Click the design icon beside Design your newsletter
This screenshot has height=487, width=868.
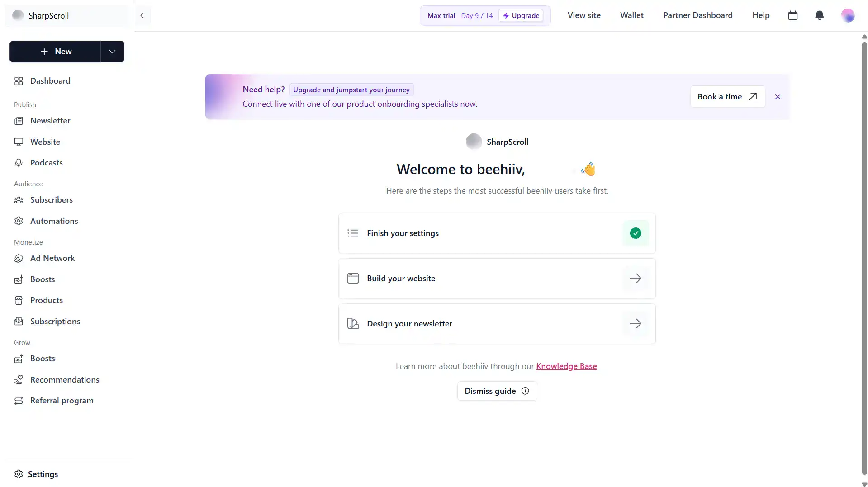[353, 324]
